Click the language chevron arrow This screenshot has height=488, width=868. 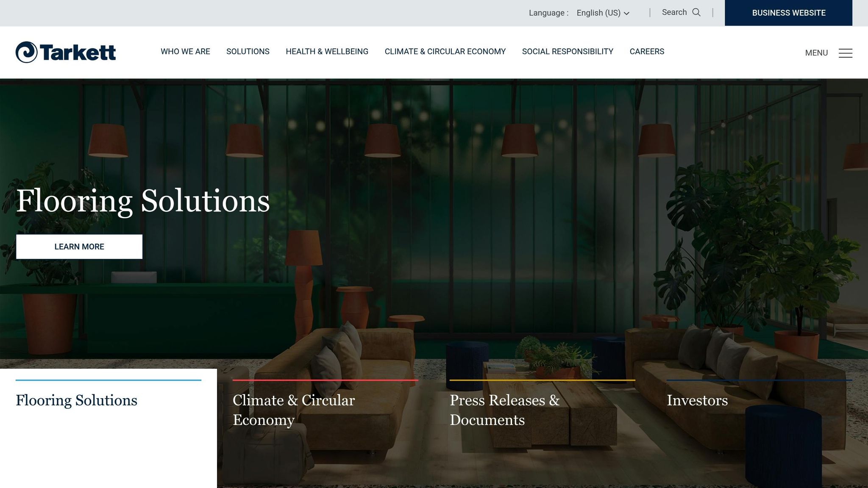[626, 14]
